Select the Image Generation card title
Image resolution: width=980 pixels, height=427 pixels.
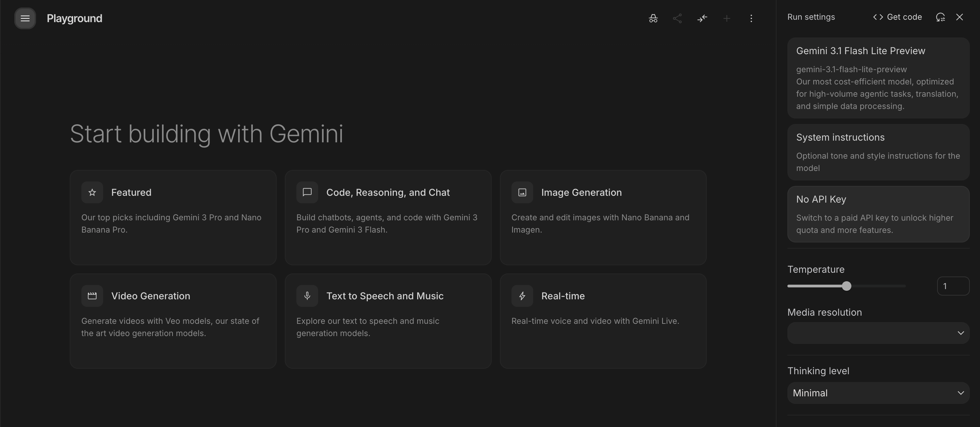[581, 193]
